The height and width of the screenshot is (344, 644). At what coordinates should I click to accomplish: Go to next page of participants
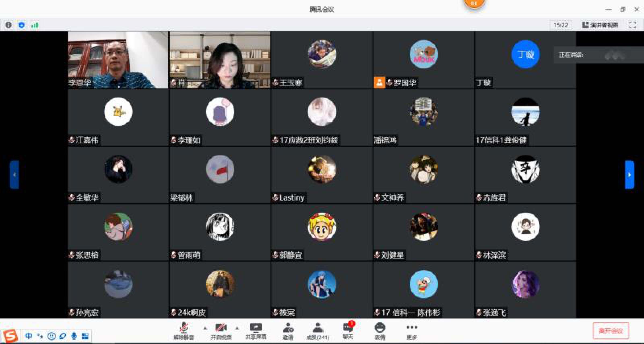[x=630, y=175]
